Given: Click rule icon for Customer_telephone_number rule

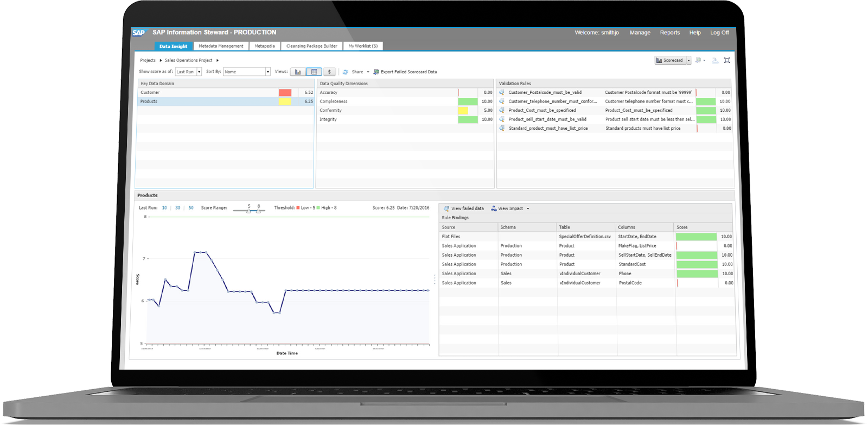Looking at the screenshot, I should (502, 102).
